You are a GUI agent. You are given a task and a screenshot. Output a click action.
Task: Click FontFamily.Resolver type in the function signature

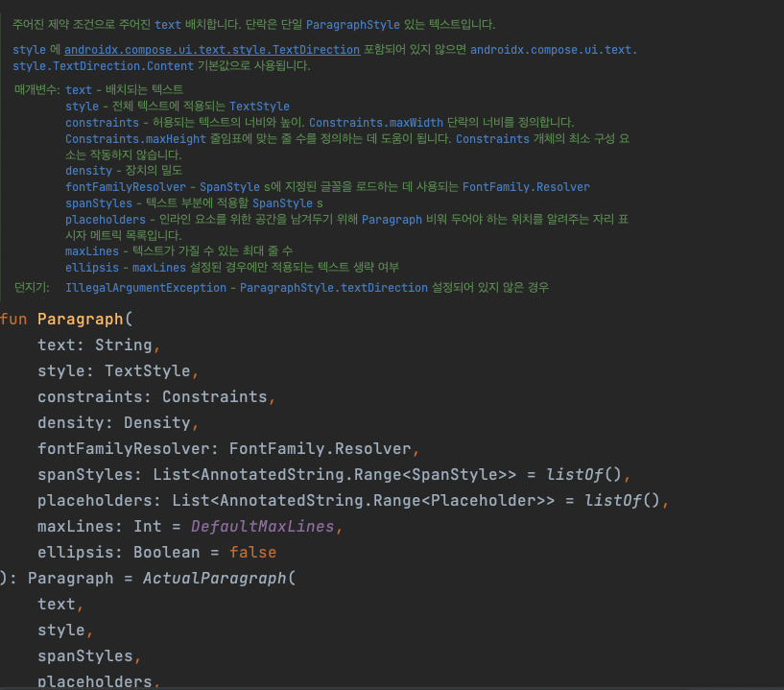point(320,449)
